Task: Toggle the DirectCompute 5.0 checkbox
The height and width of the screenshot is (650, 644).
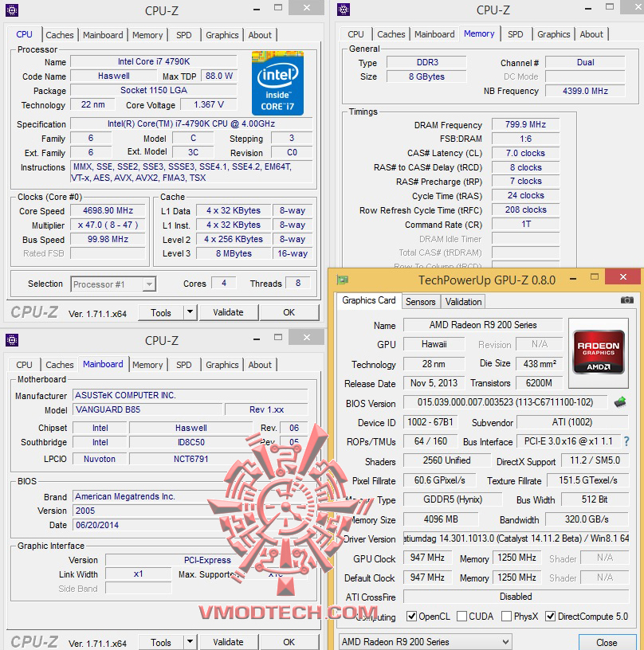Action: coord(550,616)
